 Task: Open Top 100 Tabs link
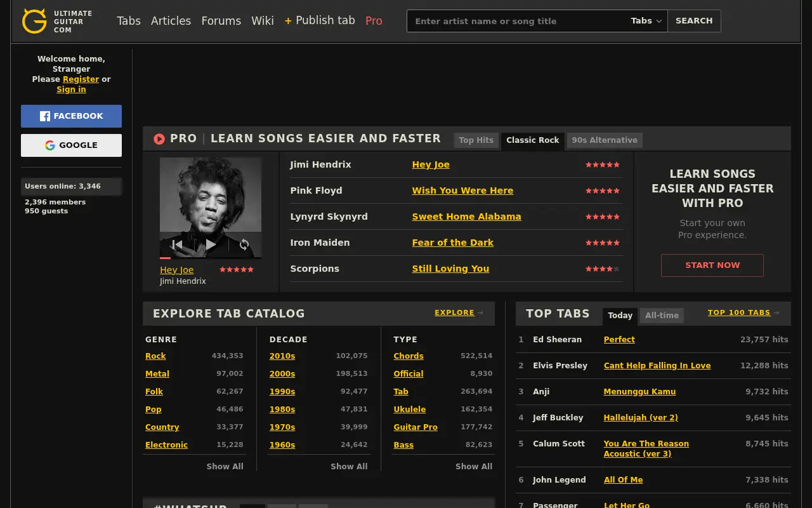(x=743, y=312)
